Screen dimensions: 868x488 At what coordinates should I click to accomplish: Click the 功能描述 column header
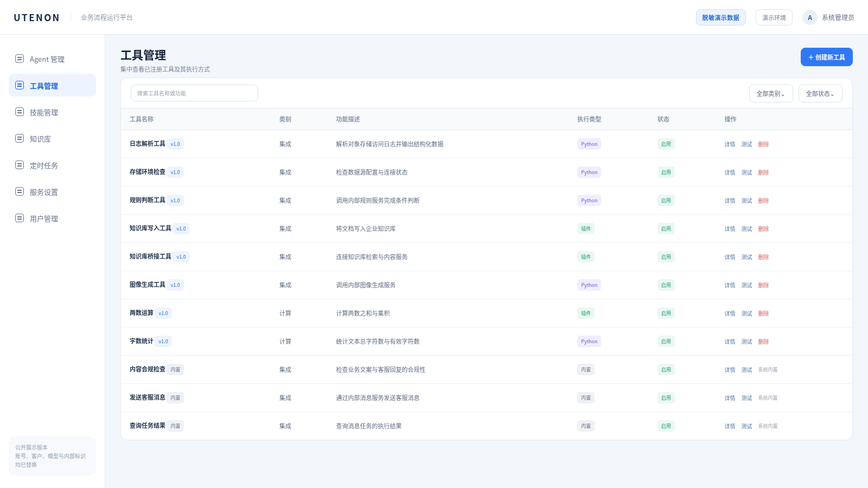[x=348, y=119]
